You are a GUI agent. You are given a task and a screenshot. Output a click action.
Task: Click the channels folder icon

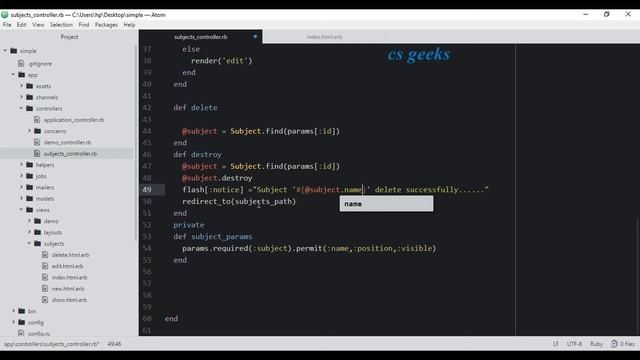29,97
